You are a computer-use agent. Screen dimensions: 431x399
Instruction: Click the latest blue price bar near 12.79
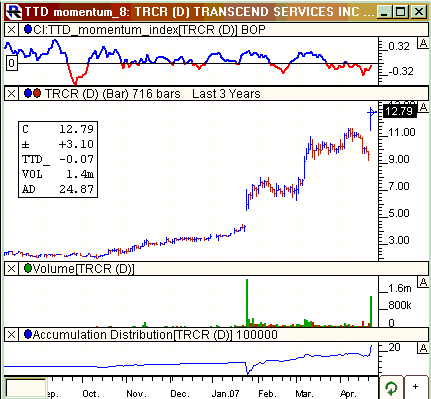[371, 119]
